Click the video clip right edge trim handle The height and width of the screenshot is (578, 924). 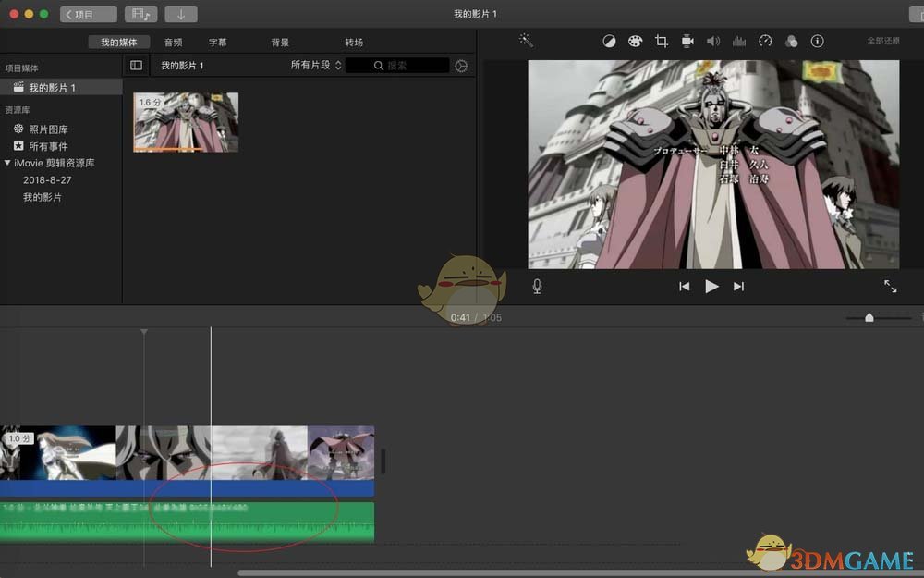[383, 461]
